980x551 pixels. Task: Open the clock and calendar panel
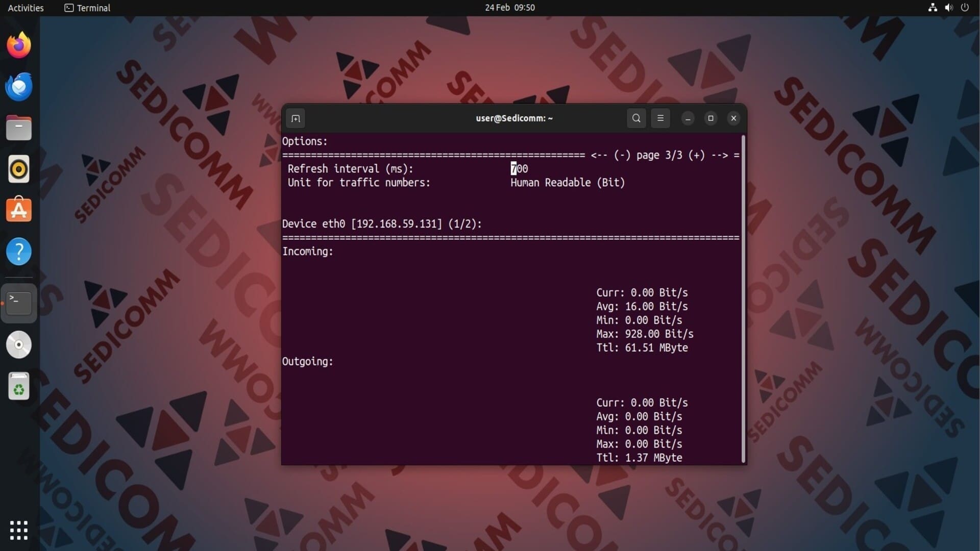[509, 8]
